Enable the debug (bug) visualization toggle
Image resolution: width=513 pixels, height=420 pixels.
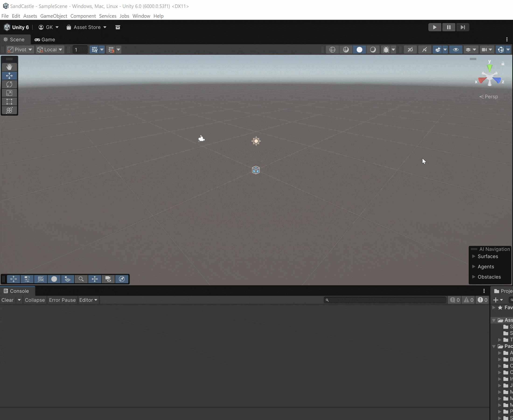click(x=387, y=49)
